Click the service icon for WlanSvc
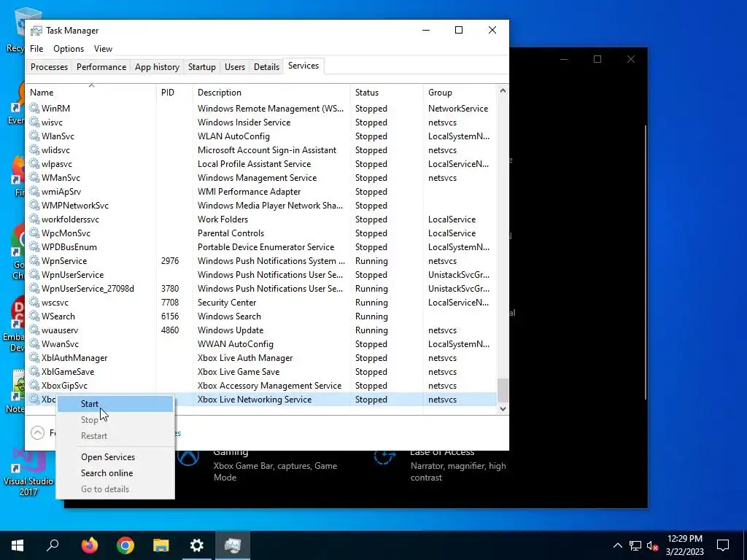This screenshot has height=560, width=747. (34, 136)
